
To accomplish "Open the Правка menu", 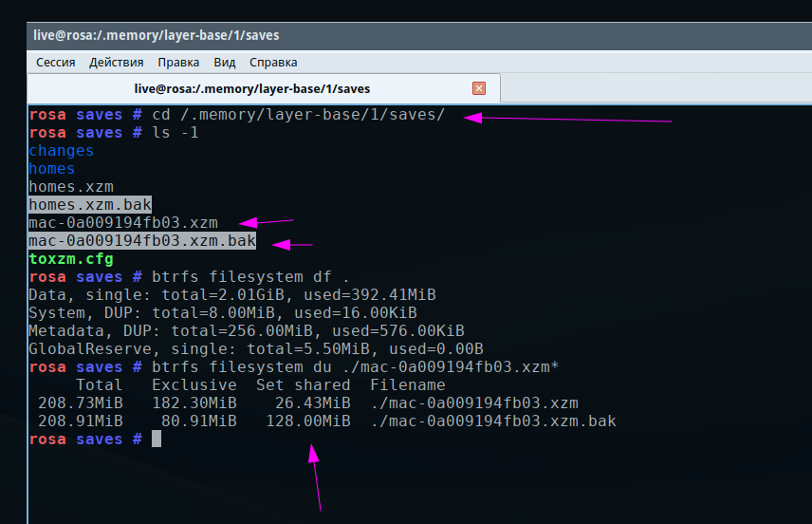I will click(178, 63).
